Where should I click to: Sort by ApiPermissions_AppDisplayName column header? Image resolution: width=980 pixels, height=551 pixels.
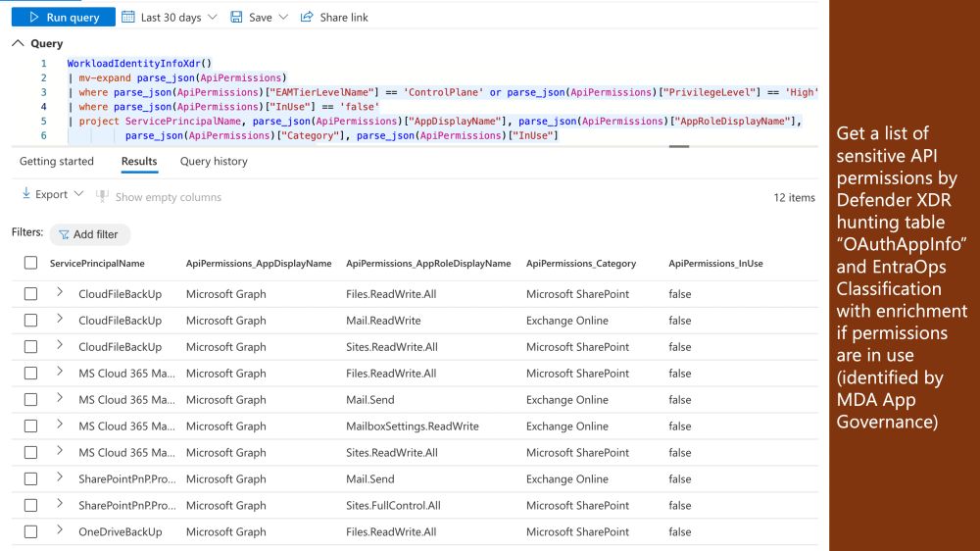[258, 264]
